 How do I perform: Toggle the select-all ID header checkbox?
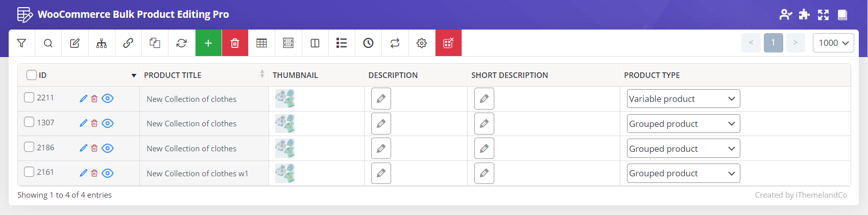[32, 75]
